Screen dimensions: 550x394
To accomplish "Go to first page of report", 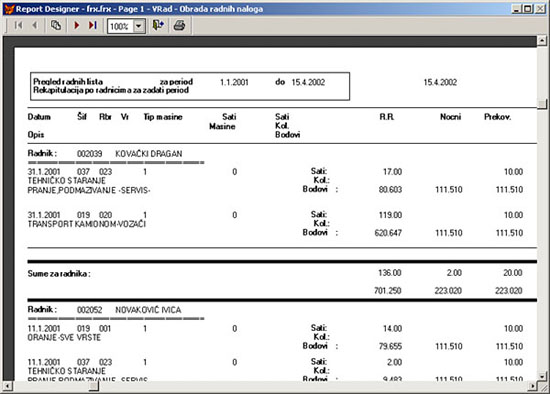I will pyautogui.click(x=18, y=25).
